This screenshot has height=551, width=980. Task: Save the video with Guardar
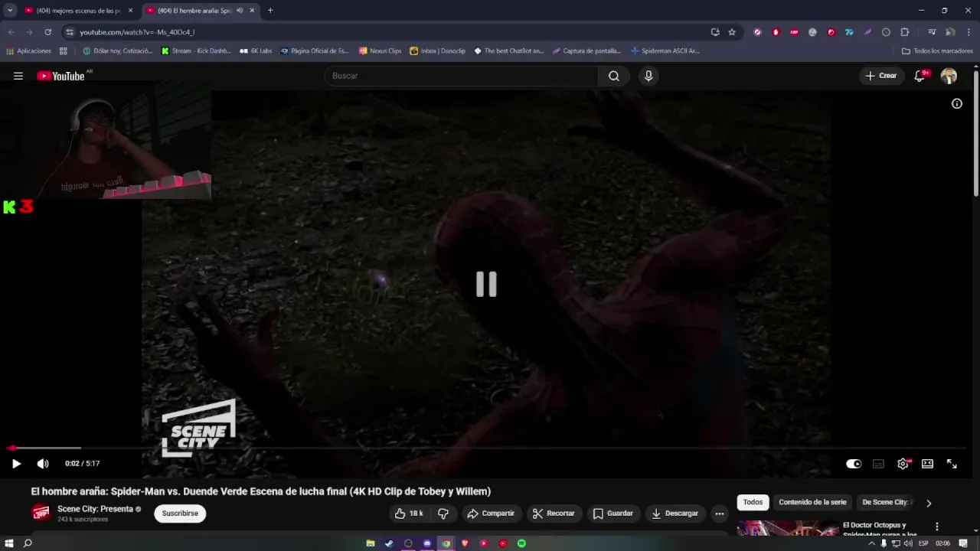[613, 514]
